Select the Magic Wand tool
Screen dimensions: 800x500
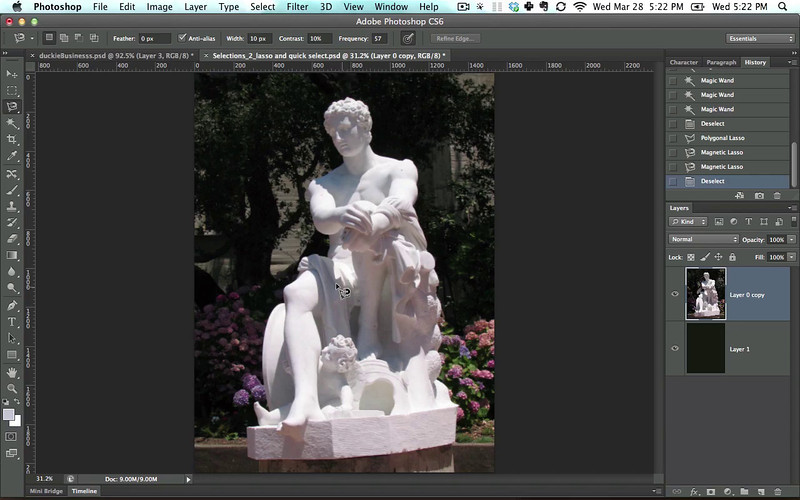(x=12, y=123)
